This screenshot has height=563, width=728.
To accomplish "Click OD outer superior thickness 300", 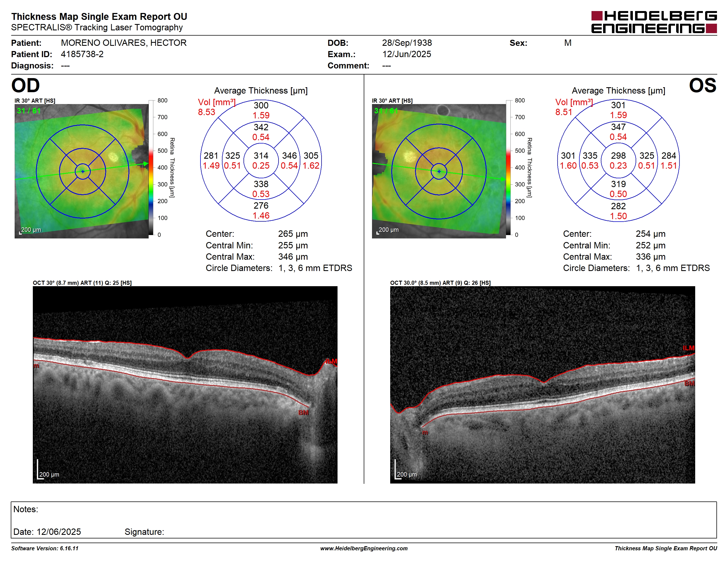I will (261, 105).
